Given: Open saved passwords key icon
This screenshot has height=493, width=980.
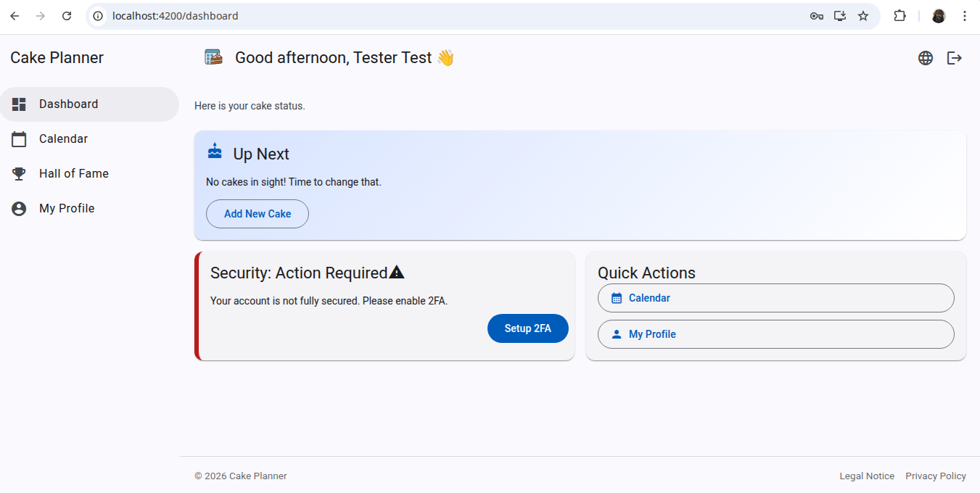Looking at the screenshot, I should click(x=817, y=16).
